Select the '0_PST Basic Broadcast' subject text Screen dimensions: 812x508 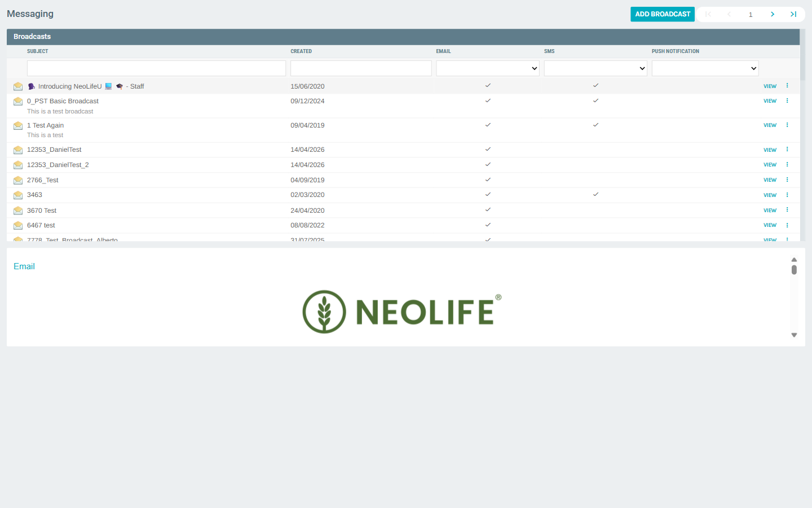point(63,101)
